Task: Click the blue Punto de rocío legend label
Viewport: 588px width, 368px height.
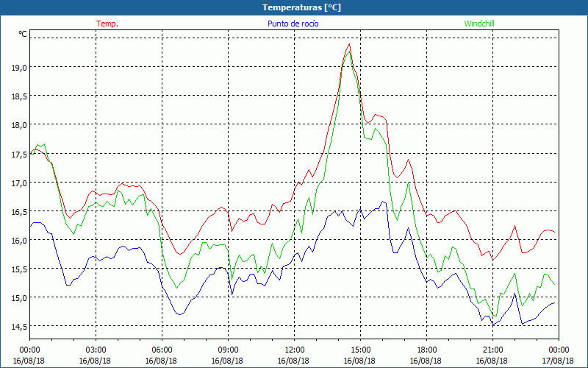Action: click(x=293, y=24)
